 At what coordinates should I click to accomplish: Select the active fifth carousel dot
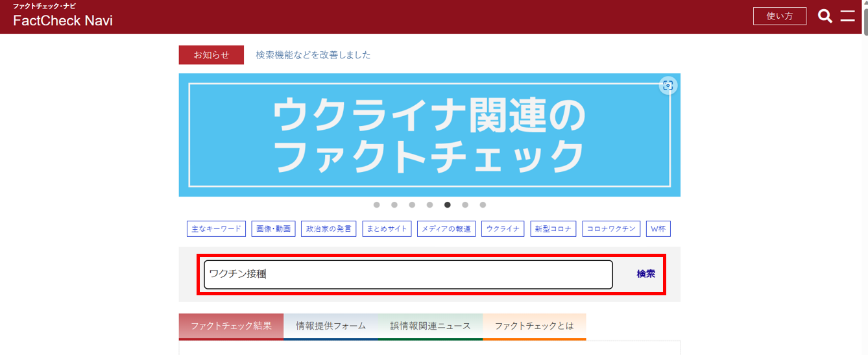[x=448, y=205]
